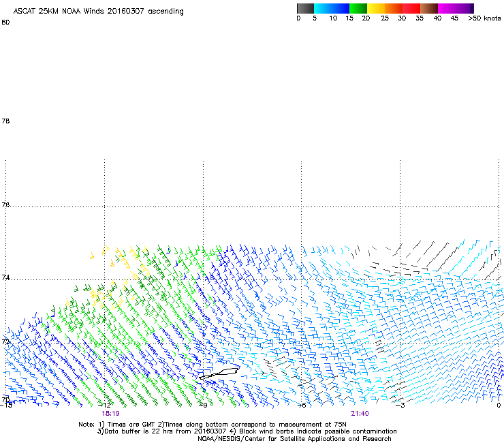Click the '35' legend scale number
Viewport: 504px width, 443px height.
point(420,18)
